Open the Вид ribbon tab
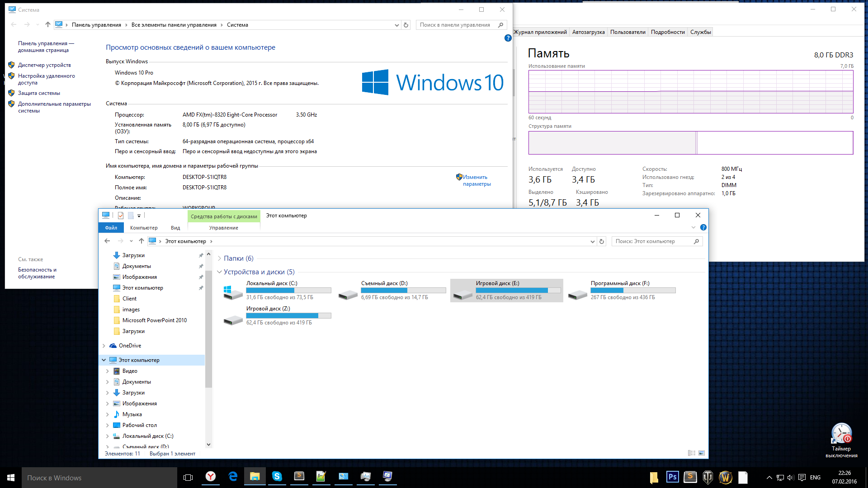 (175, 228)
